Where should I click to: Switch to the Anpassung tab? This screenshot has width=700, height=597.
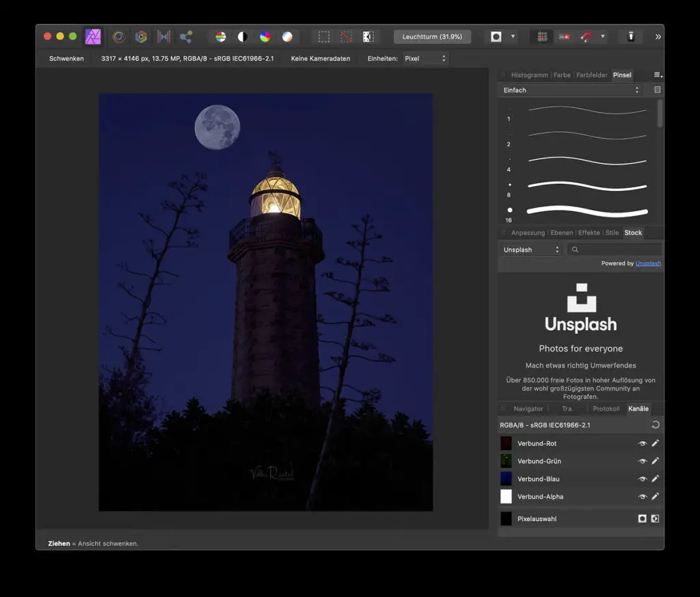click(528, 233)
